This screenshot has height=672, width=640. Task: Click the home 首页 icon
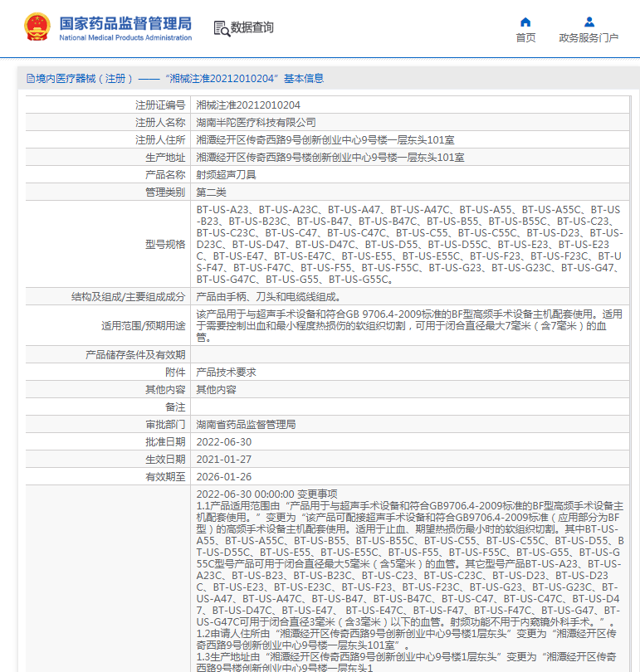point(525,22)
